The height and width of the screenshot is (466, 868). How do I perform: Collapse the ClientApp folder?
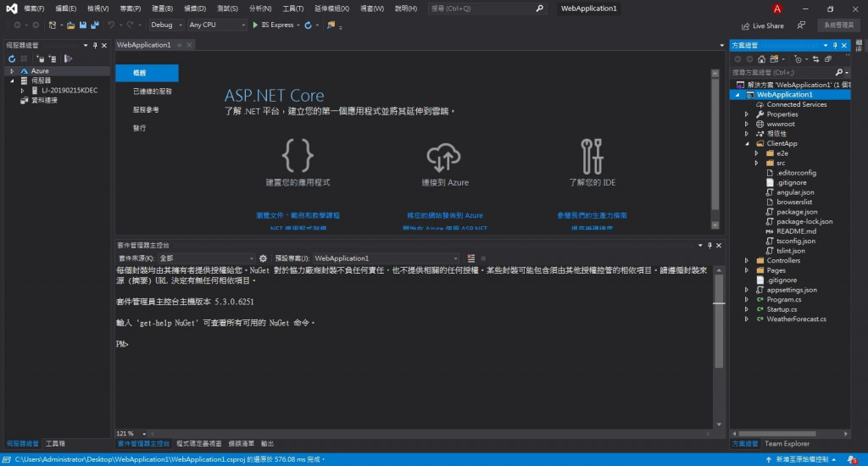[x=747, y=144]
